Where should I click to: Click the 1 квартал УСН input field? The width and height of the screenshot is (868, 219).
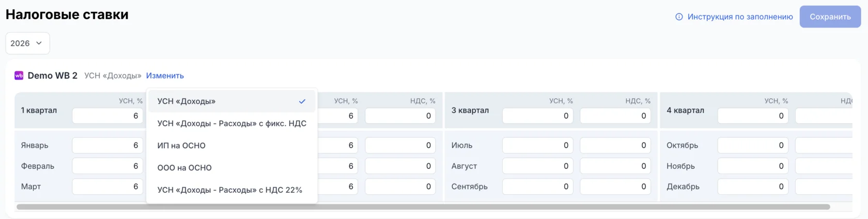coord(107,116)
